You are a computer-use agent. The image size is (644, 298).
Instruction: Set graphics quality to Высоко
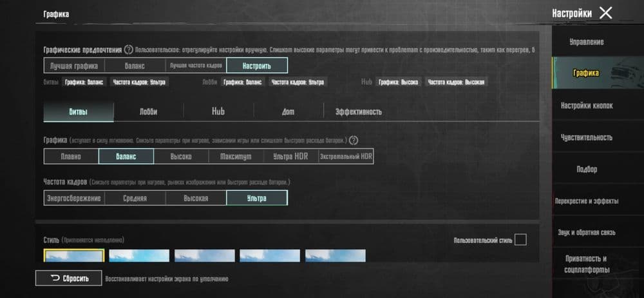[181, 156]
